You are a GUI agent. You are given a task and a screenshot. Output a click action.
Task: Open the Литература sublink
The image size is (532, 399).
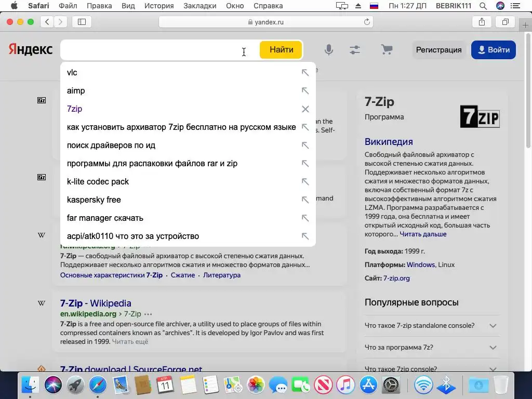click(221, 275)
